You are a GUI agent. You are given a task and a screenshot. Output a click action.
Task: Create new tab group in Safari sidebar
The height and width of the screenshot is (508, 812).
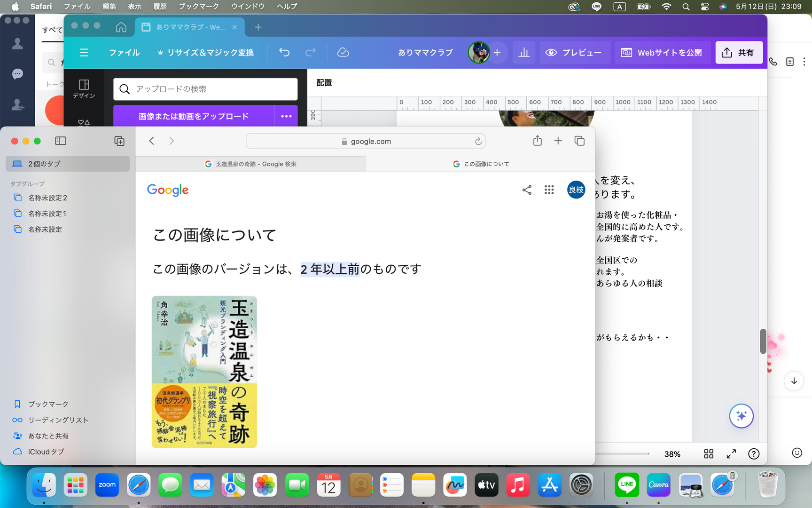coord(119,141)
